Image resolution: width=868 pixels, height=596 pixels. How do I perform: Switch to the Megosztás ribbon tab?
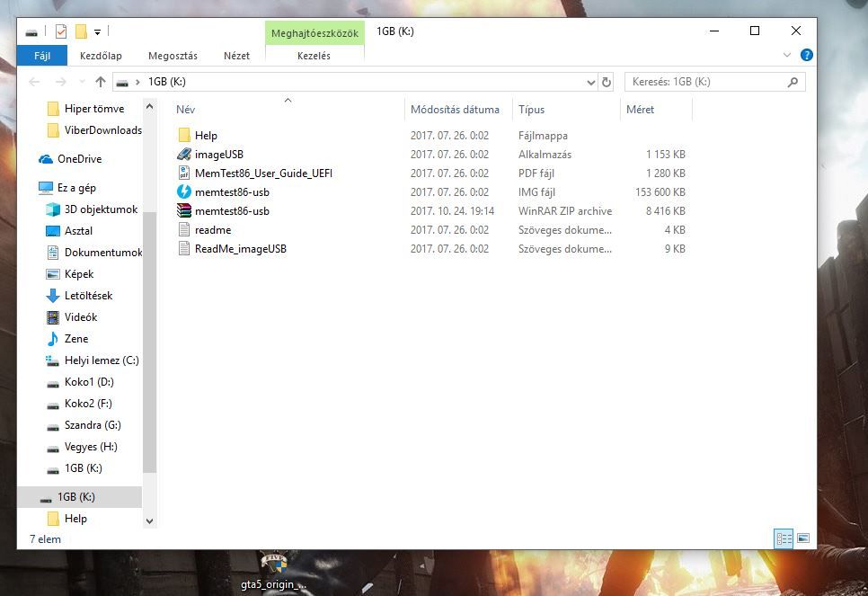173,56
